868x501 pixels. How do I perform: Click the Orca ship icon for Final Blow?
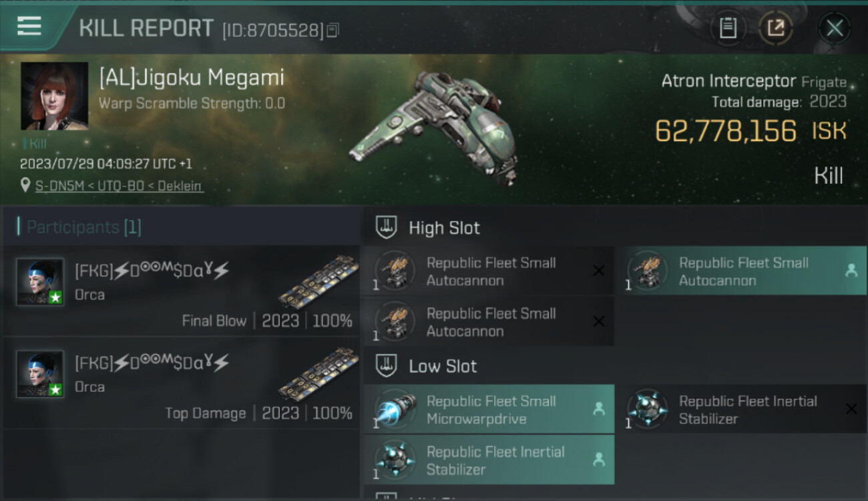tap(318, 282)
